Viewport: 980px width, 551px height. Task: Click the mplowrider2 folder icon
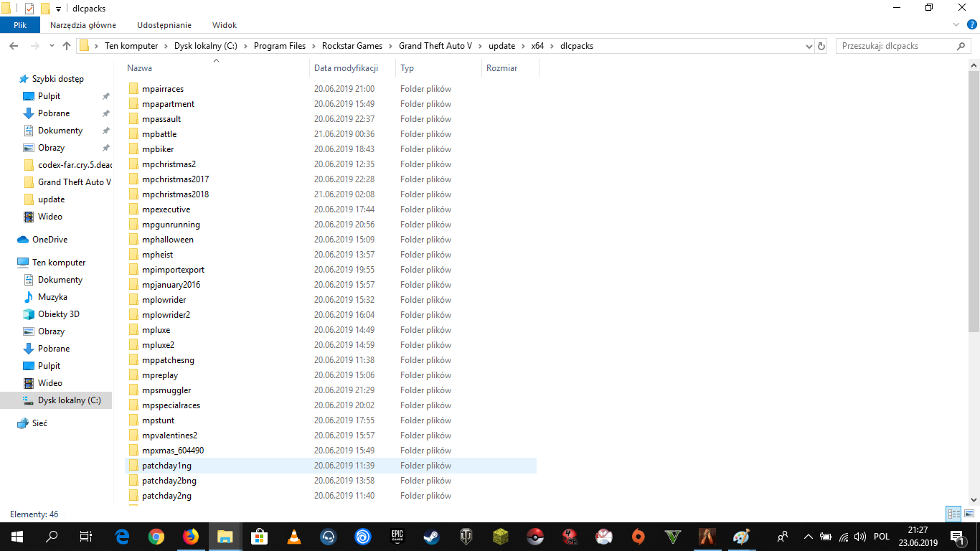133,315
